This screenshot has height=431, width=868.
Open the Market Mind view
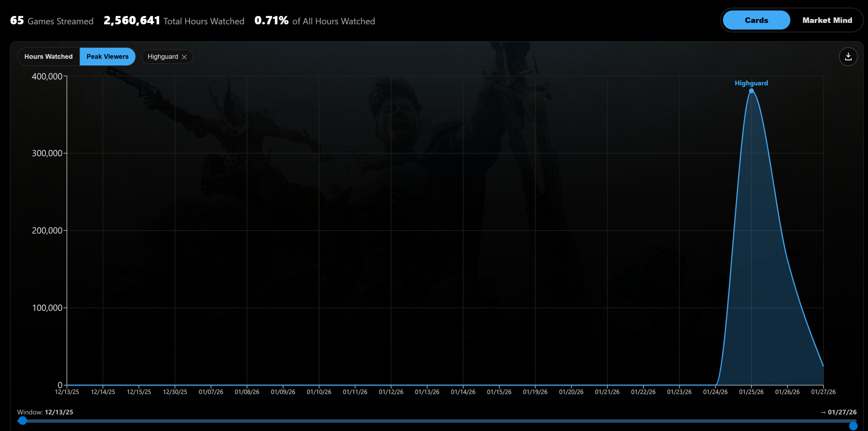point(827,20)
